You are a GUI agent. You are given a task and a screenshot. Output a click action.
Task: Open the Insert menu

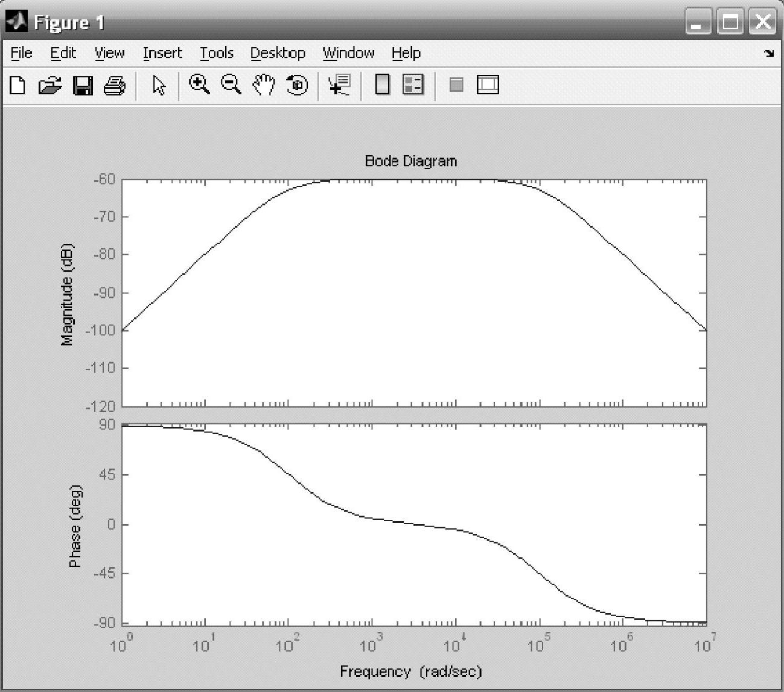tap(162, 53)
